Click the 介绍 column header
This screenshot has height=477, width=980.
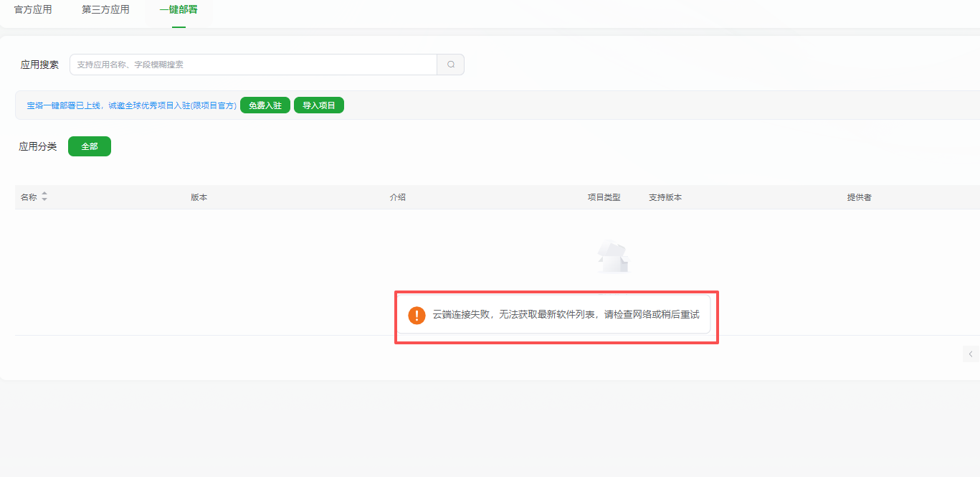399,197
